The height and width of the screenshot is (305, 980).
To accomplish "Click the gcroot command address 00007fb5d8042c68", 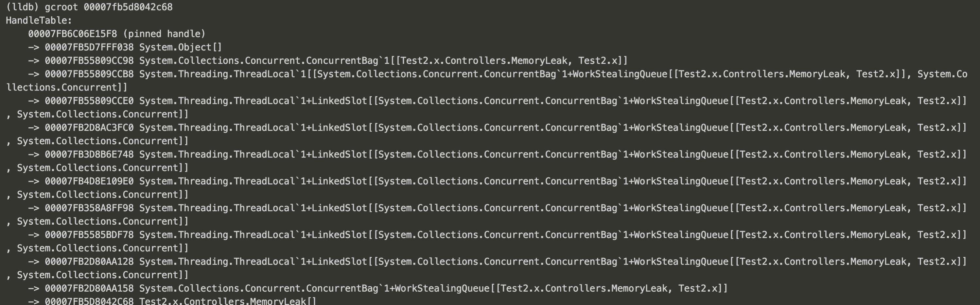I will (x=128, y=7).
